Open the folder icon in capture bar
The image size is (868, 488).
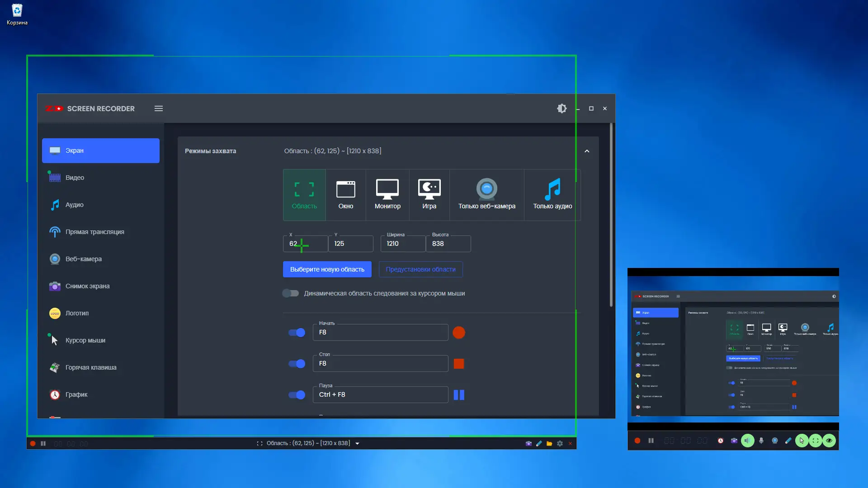pos(549,444)
